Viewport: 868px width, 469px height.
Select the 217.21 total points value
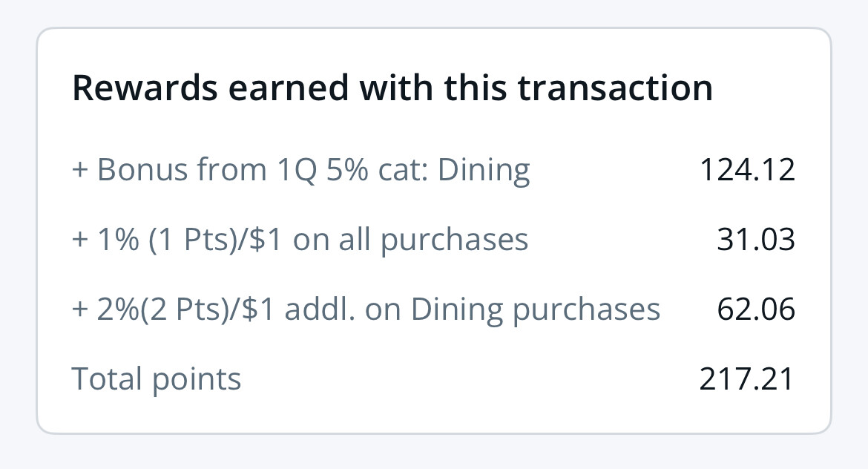(747, 379)
